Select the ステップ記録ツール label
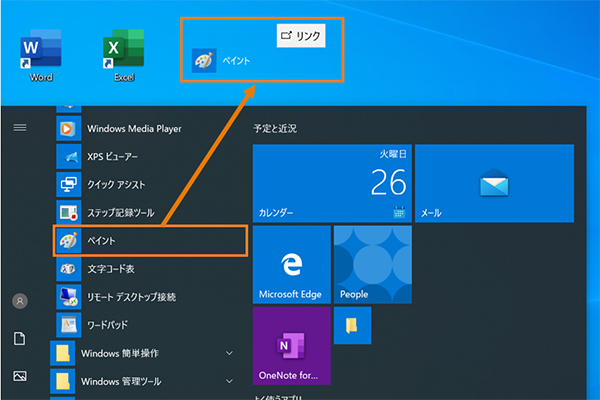The width and height of the screenshot is (600, 400). tap(121, 212)
